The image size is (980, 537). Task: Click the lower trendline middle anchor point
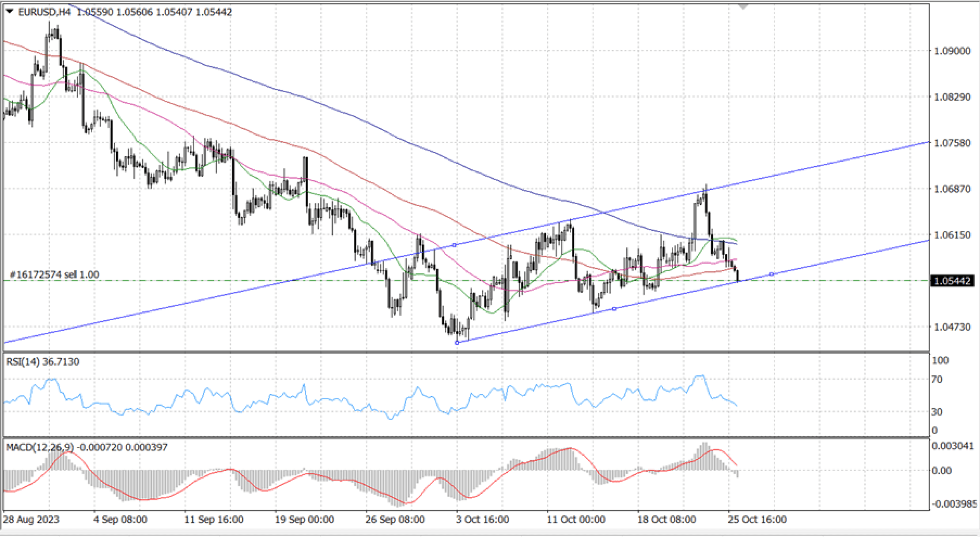coord(614,309)
